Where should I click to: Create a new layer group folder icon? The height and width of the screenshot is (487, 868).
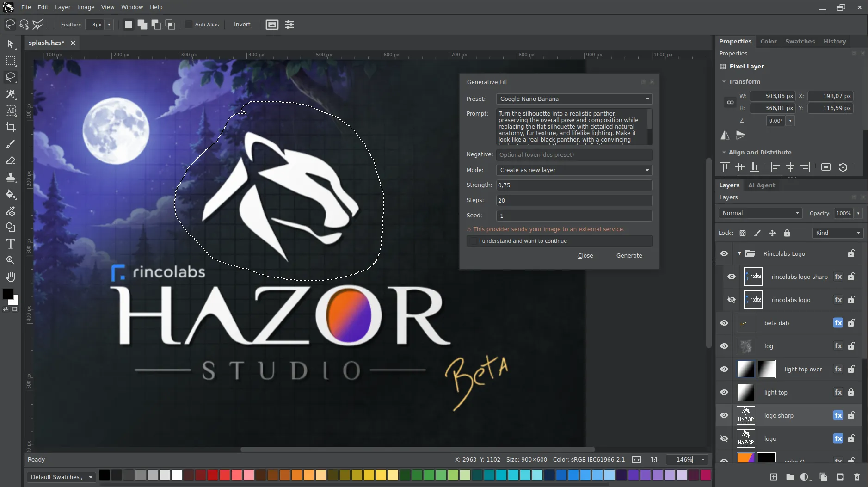click(x=790, y=477)
